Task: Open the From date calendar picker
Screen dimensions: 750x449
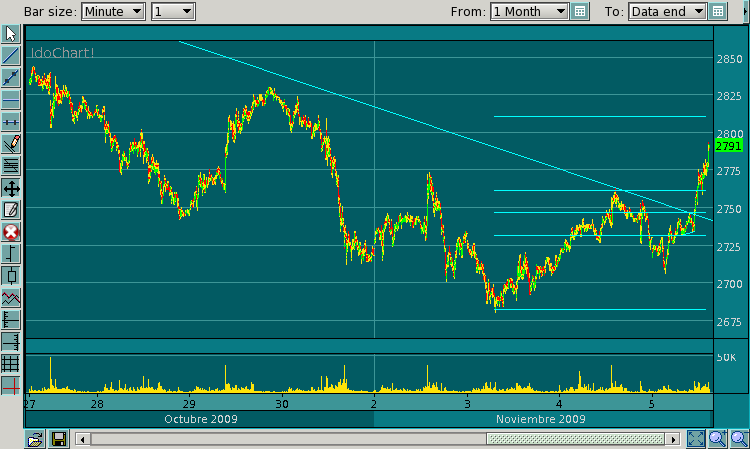Action: 580,11
